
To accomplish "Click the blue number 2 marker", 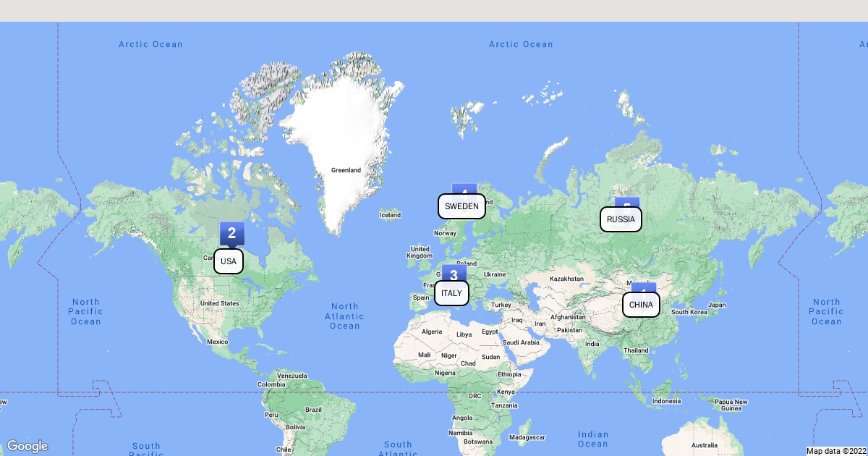I will [x=231, y=233].
